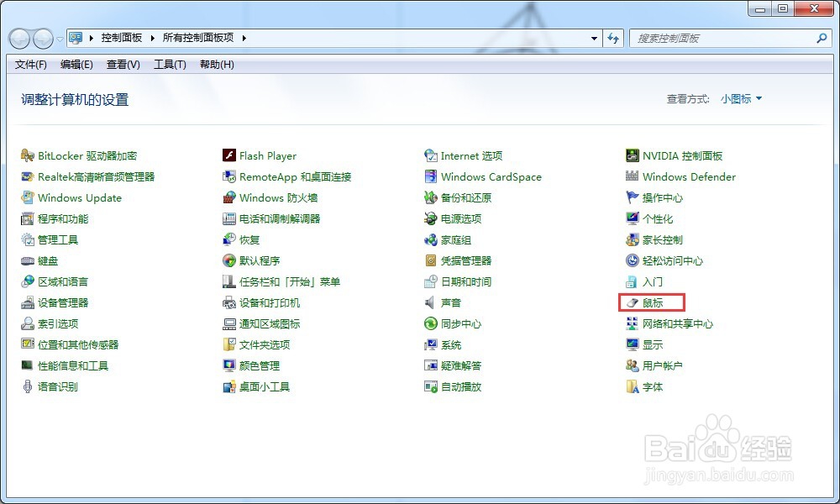The image size is (840, 504).
Task: Expand the arrow after 所有控制面板项 breadcrumb
Action: [x=244, y=38]
